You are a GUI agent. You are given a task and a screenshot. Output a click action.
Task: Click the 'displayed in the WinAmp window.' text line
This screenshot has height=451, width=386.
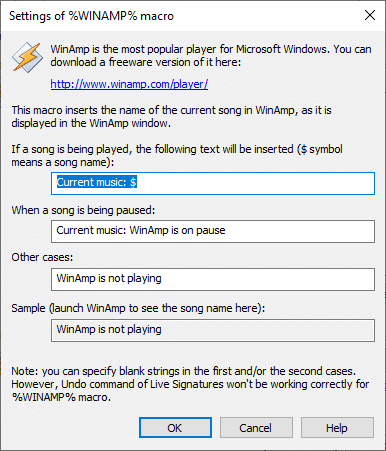(91, 123)
